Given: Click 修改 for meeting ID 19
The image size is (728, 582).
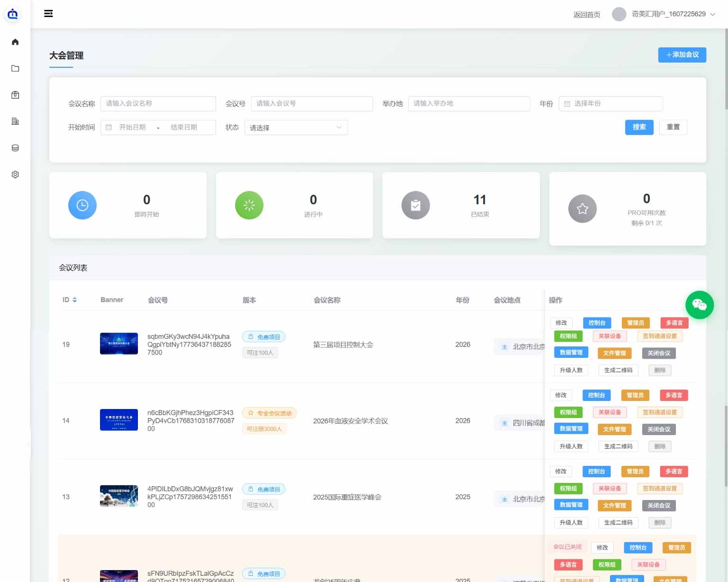Looking at the screenshot, I should pyautogui.click(x=561, y=323).
